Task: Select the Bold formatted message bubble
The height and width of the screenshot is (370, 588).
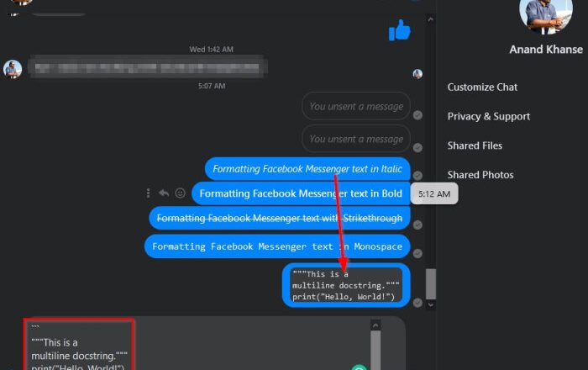Action: point(301,193)
